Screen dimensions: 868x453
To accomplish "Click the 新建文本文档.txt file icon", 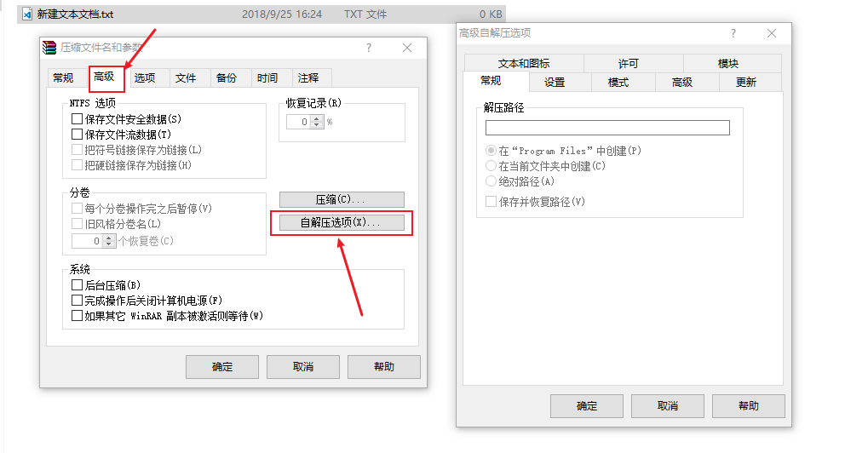I will [26, 14].
